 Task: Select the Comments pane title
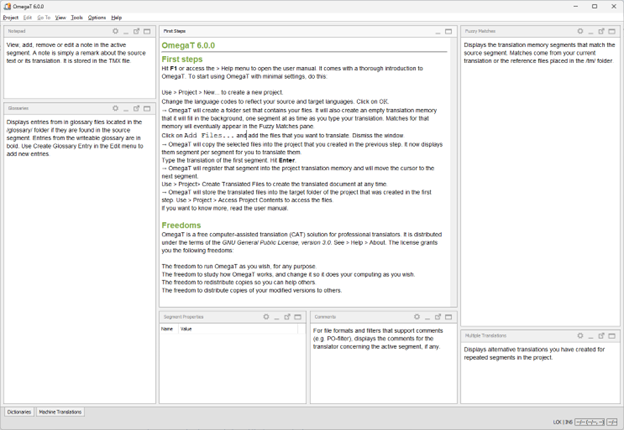tap(325, 317)
